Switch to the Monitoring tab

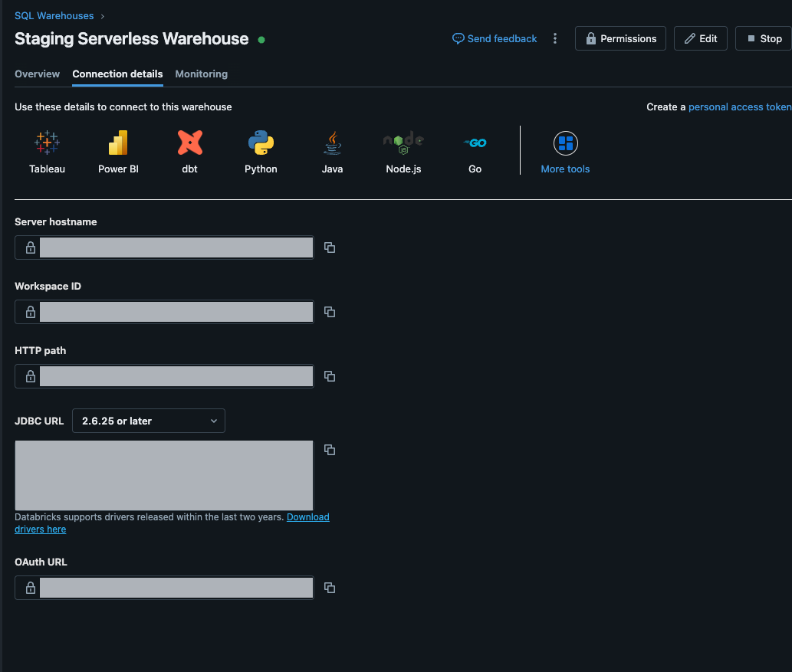click(202, 74)
